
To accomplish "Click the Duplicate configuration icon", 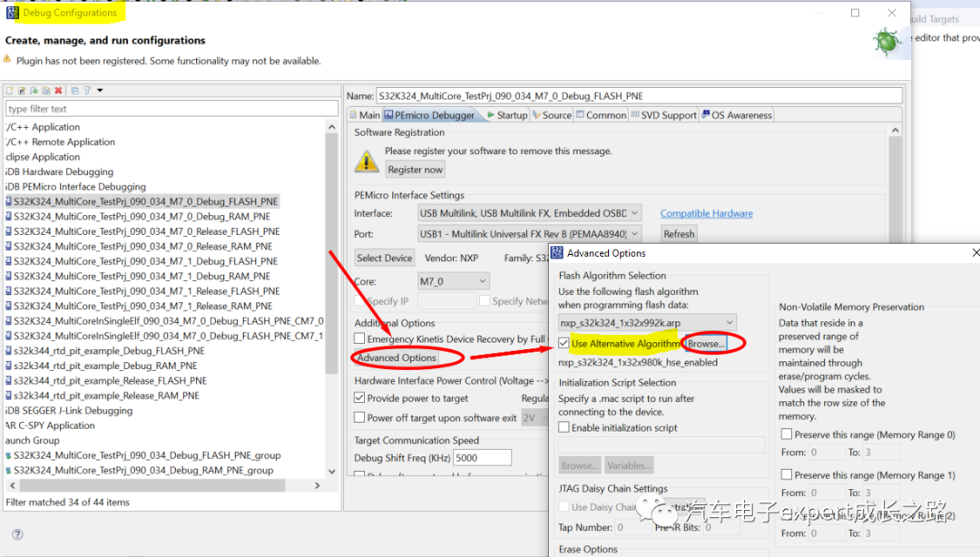I will pyautogui.click(x=46, y=91).
